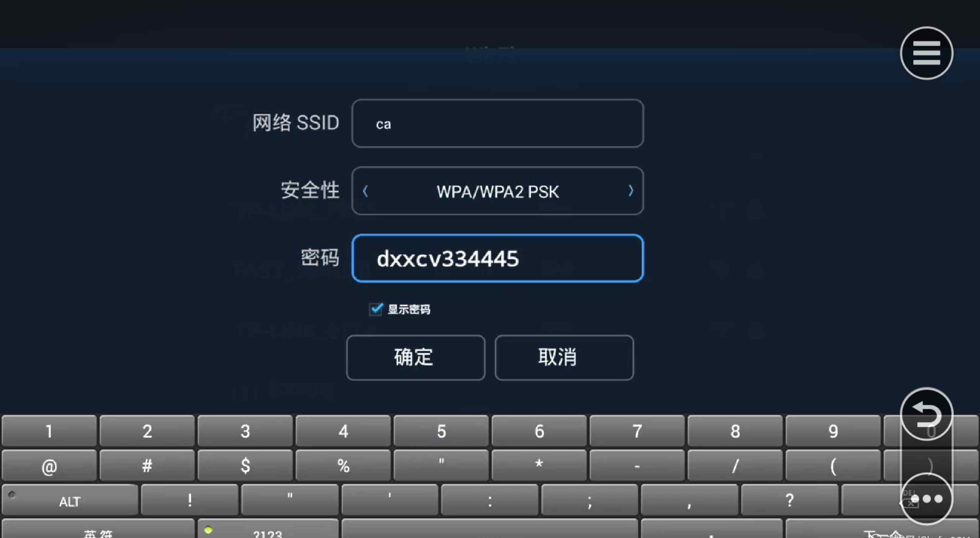The image size is (980, 538).
Task: Tap the circular back arrow icon
Action: [926, 414]
